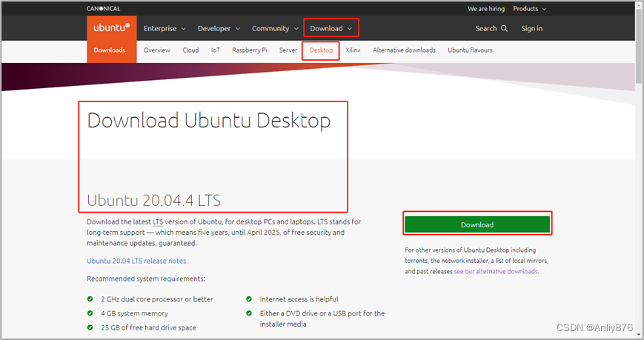Click the Search magnifier icon

(x=505, y=28)
